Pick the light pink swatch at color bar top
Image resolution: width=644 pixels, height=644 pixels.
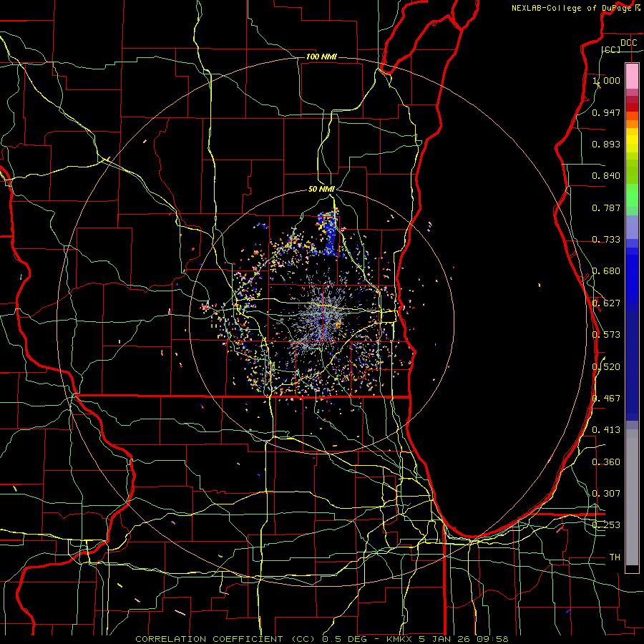coord(632,76)
